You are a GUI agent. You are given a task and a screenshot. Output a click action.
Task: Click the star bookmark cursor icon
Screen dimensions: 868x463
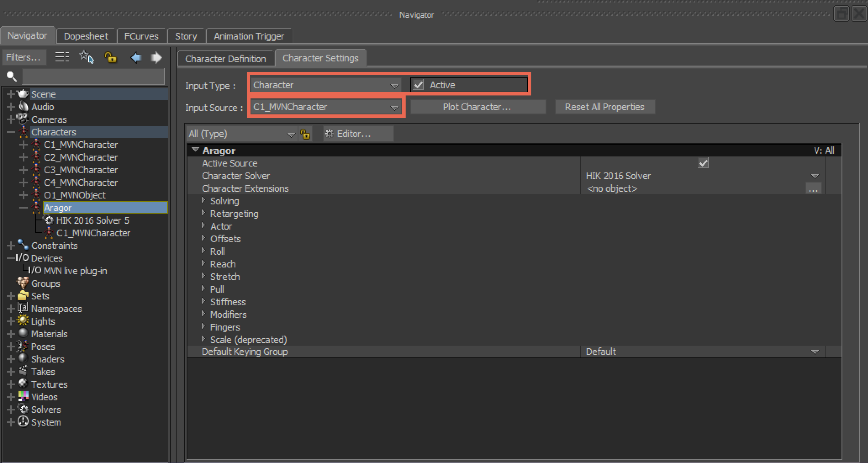[87, 57]
